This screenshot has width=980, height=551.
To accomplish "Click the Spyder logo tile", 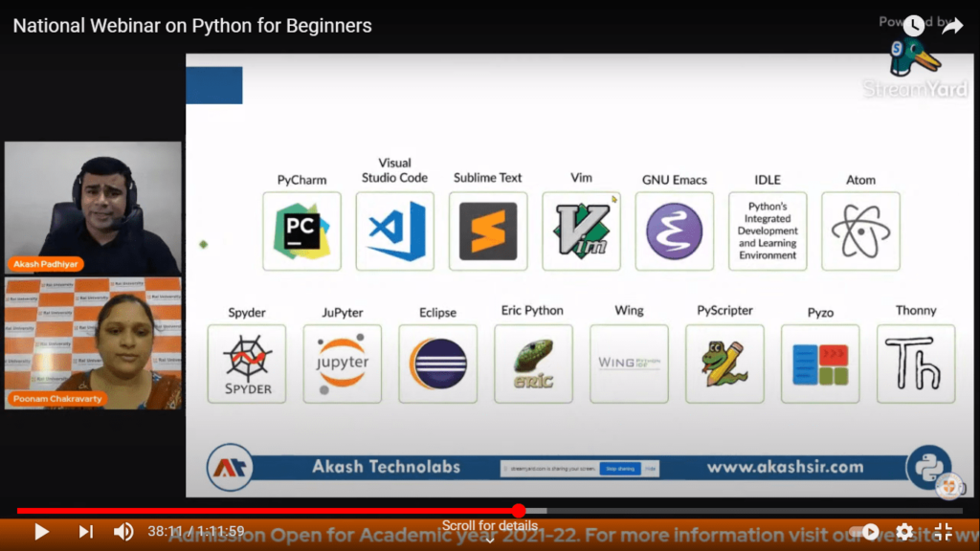I will coord(247,364).
